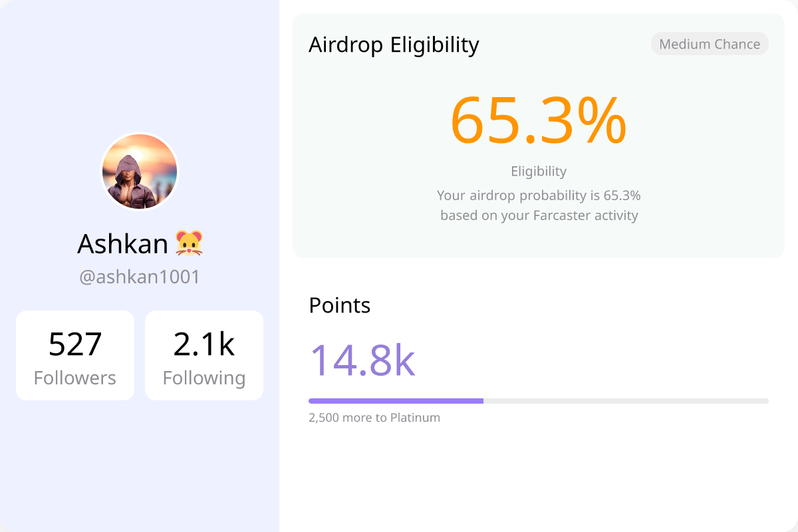
Task: Click the orange 65.3% percentage
Action: point(539,120)
